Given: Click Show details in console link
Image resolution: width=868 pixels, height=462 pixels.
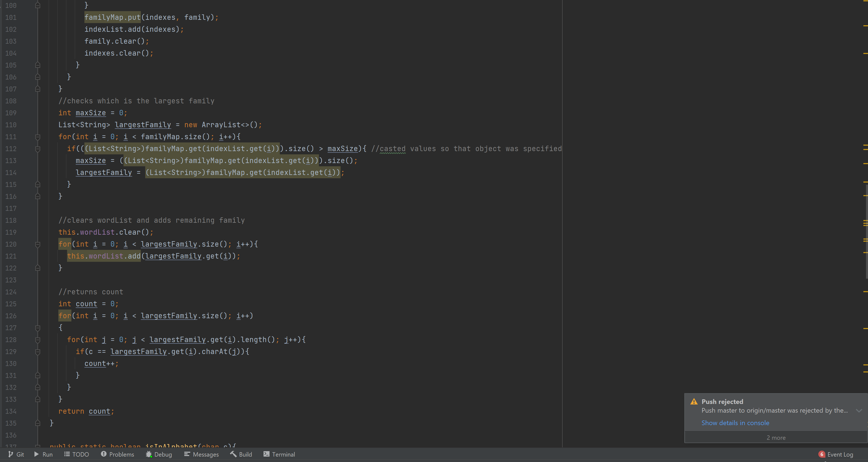Looking at the screenshot, I should click(735, 423).
